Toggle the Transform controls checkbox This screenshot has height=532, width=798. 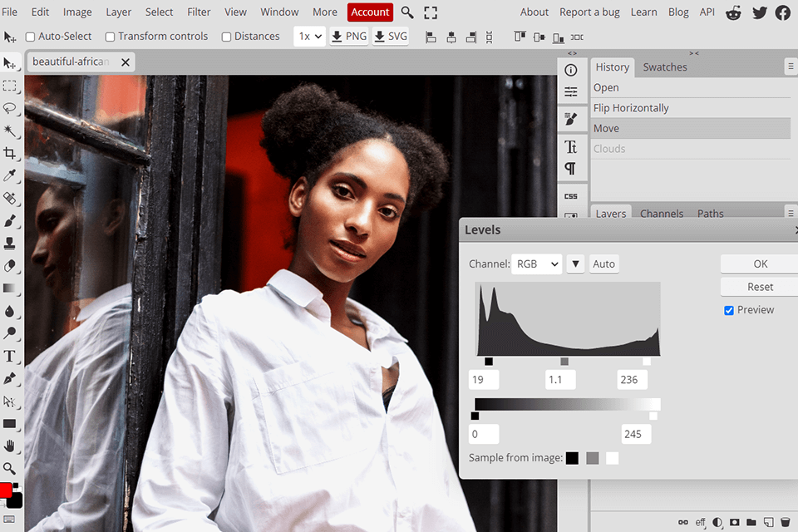111,37
